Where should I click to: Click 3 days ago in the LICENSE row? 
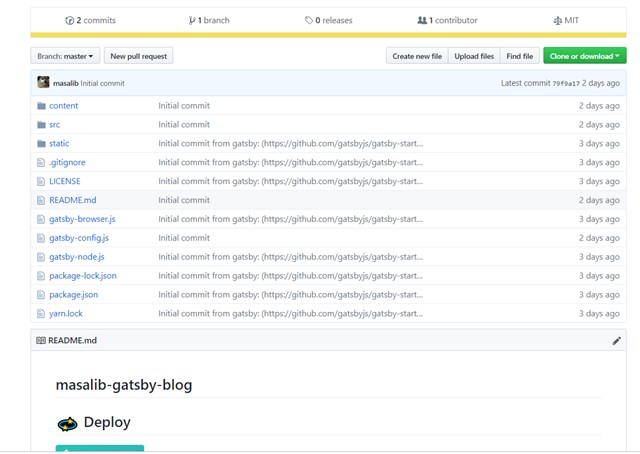coord(599,181)
